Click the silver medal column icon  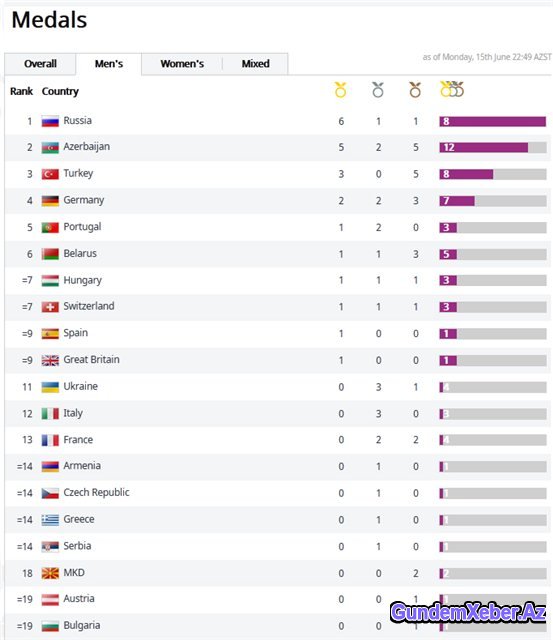[378, 90]
